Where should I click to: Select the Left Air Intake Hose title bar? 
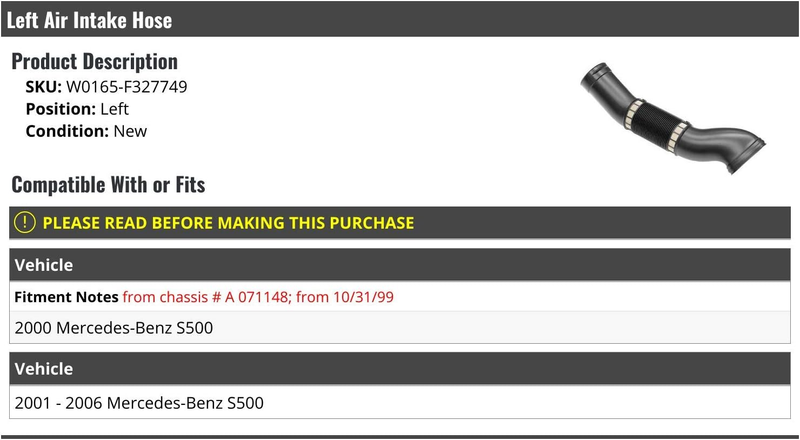[x=400, y=19]
